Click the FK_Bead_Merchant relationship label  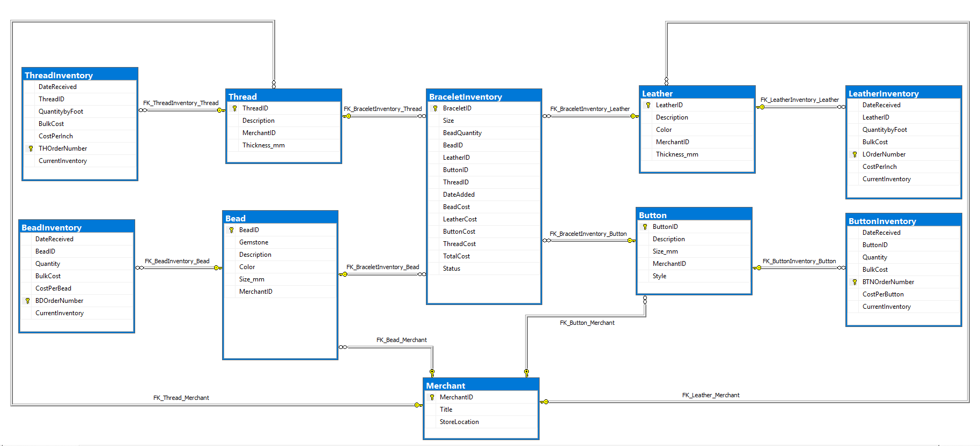coord(401,340)
